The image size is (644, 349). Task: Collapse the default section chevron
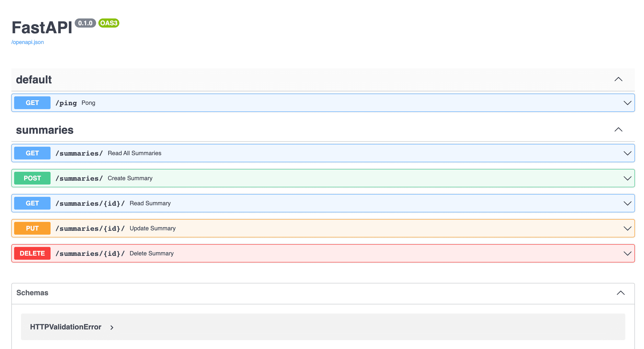(618, 79)
